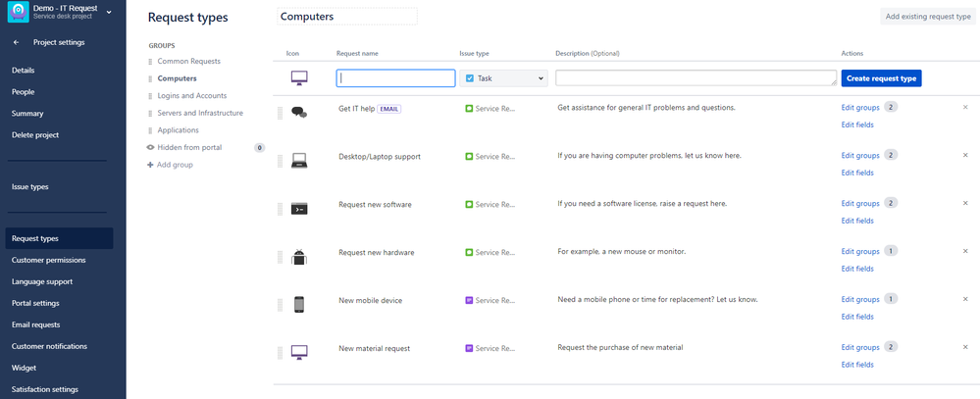Click the Demo - IT Request project avatar
Image resolution: width=980 pixels, height=399 pixels.
point(18,11)
